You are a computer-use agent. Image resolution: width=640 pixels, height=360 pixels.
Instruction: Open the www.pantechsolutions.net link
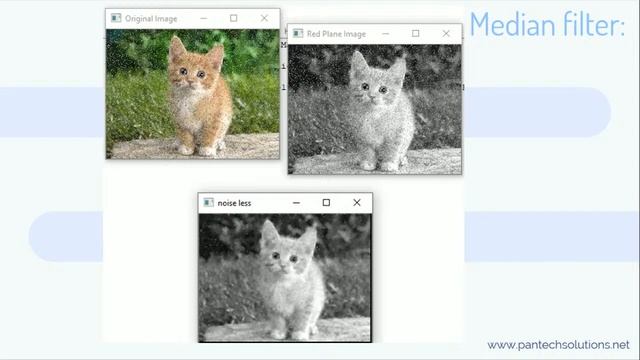click(558, 345)
